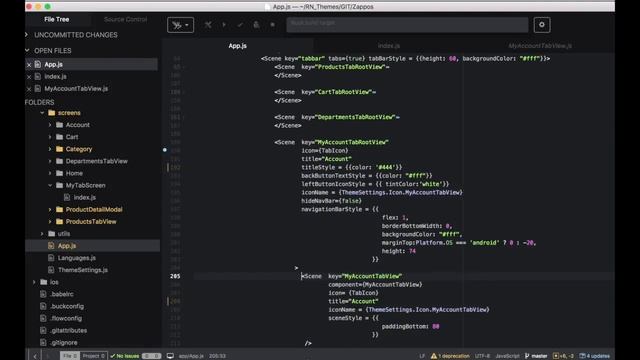Open index.js under MyTabScreen folder
This screenshot has height=360, width=640.
pyautogui.click(x=85, y=197)
